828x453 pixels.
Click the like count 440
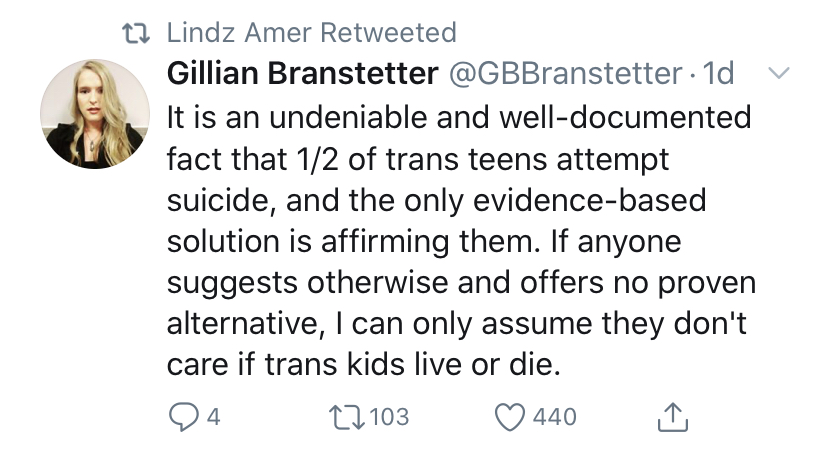[554, 417]
